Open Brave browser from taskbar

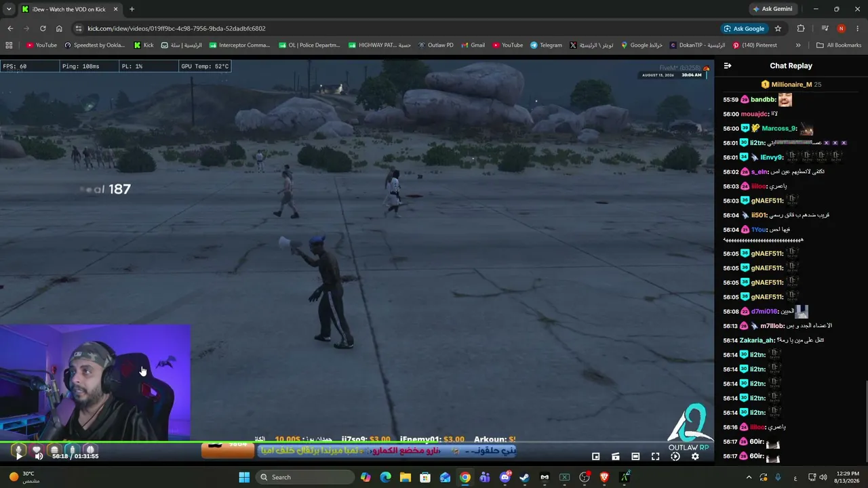(x=604, y=477)
